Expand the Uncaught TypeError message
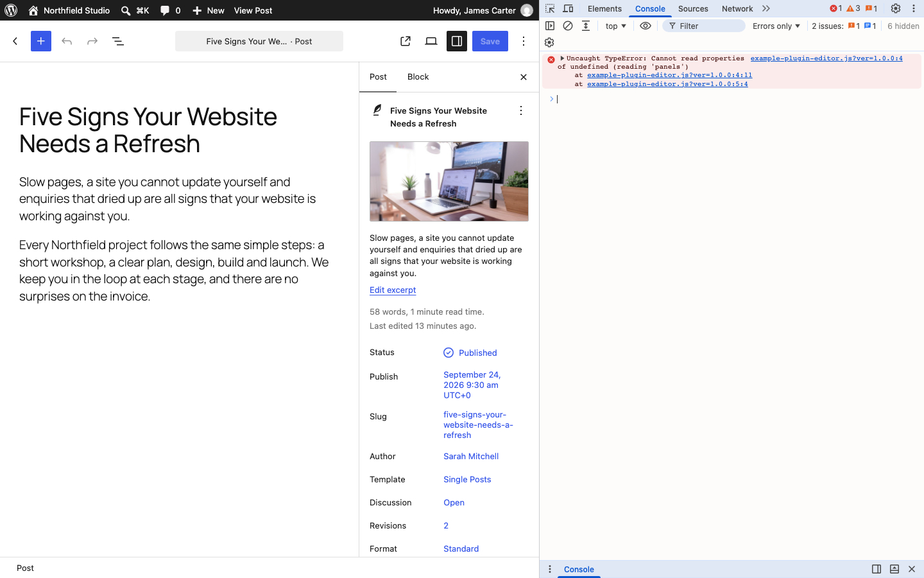 [562, 58]
